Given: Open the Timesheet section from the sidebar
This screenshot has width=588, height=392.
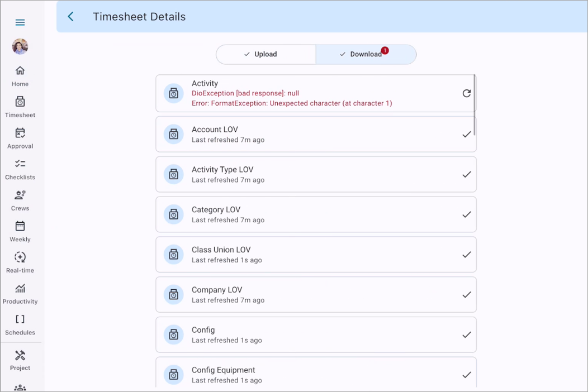Looking at the screenshot, I should [20, 106].
